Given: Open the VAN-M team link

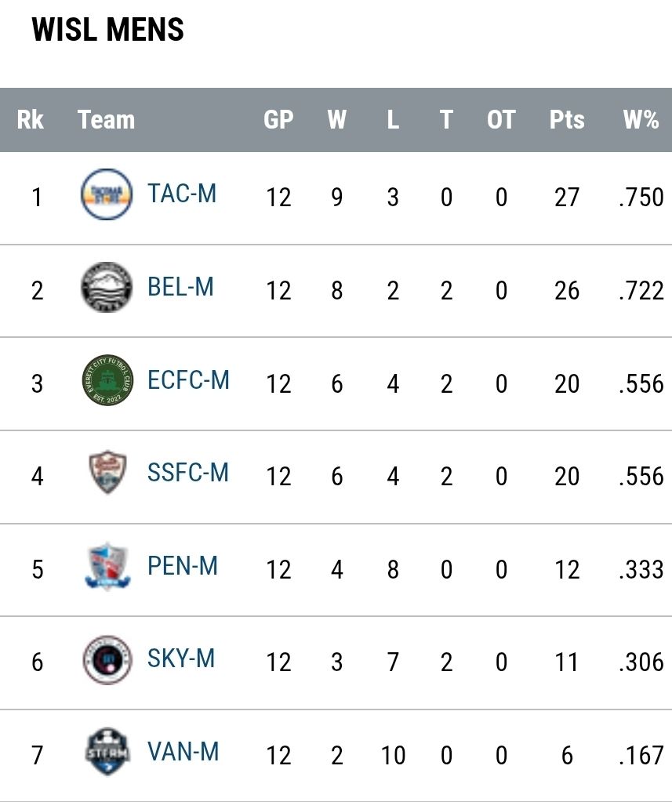Looking at the screenshot, I should coord(183,752).
